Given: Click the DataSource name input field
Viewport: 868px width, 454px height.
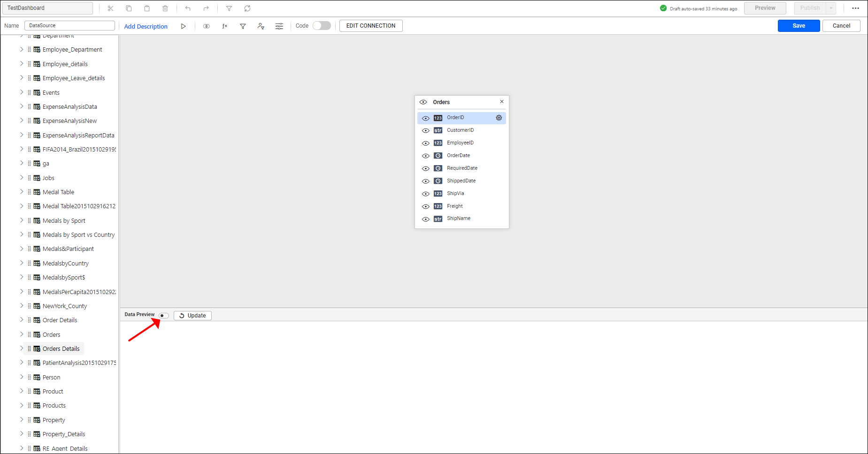Looking at the screenshot, I should [x=69, y=26].
